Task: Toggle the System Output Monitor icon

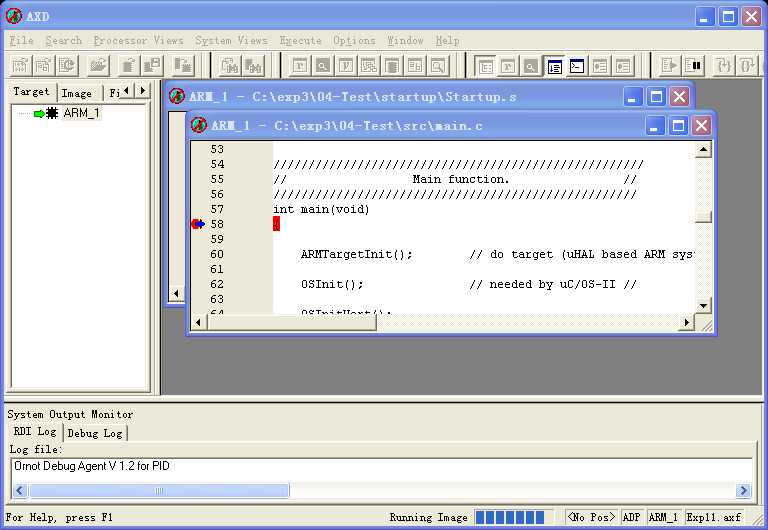Action: point(554,65)
